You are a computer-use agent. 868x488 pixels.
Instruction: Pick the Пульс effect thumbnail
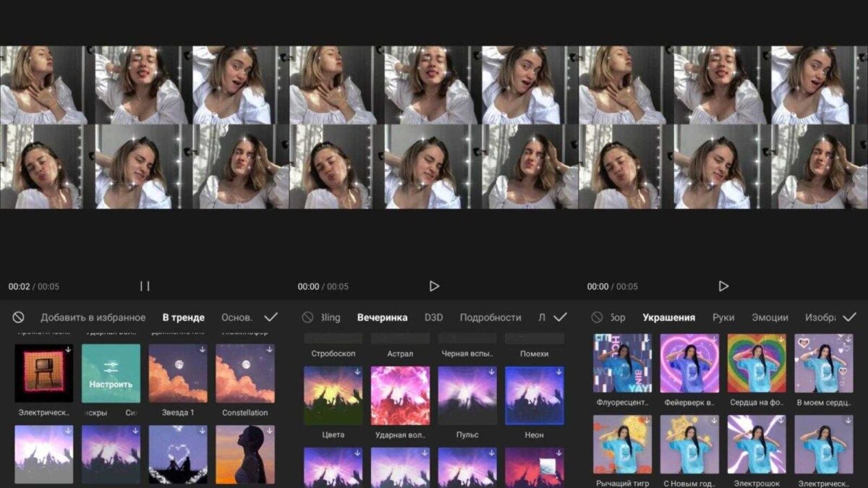(467, 395)
